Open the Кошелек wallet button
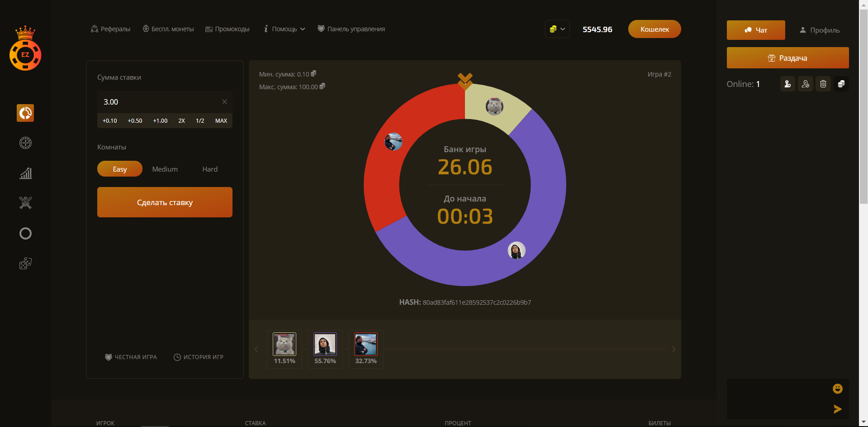868x427 pixels. pos(654,29)
